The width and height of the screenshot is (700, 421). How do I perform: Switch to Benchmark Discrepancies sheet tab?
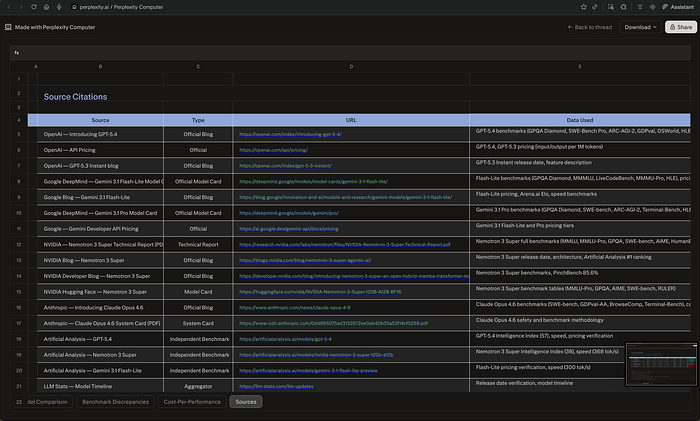pos(115,402)
